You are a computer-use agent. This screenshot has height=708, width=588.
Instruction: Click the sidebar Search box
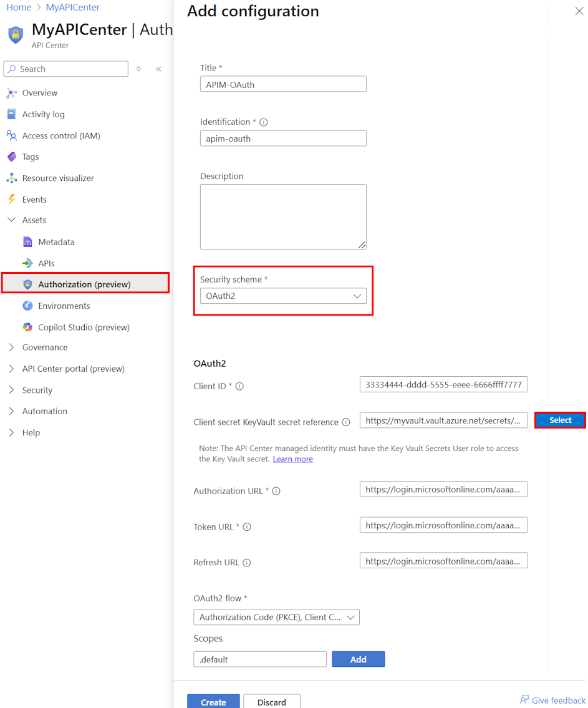tap(66, 69)
